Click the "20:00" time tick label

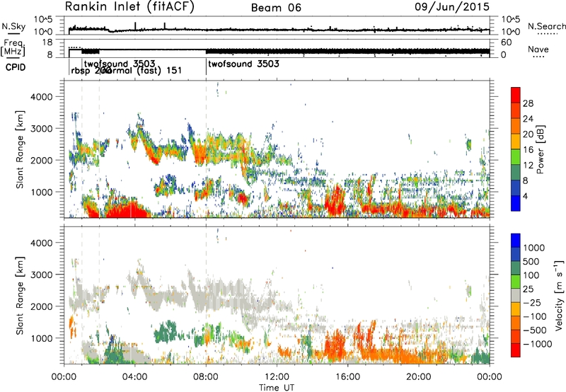(418, 377)
